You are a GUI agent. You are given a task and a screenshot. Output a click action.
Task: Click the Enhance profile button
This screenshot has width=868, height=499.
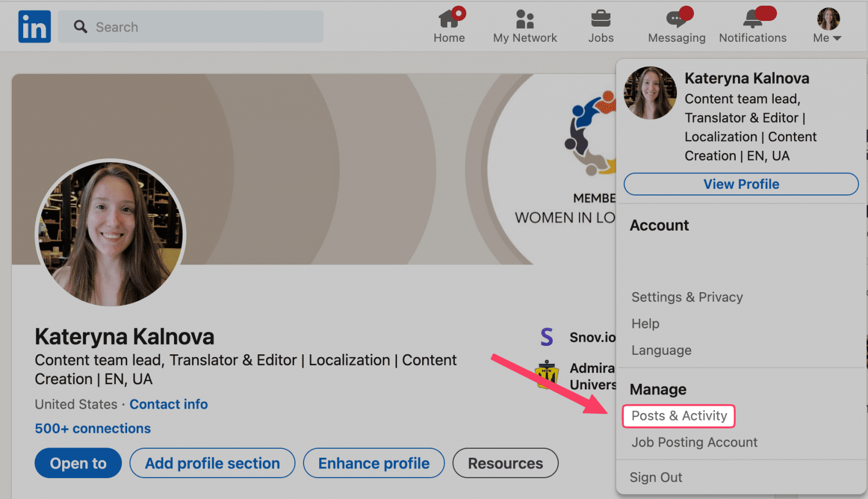(374, 463)
